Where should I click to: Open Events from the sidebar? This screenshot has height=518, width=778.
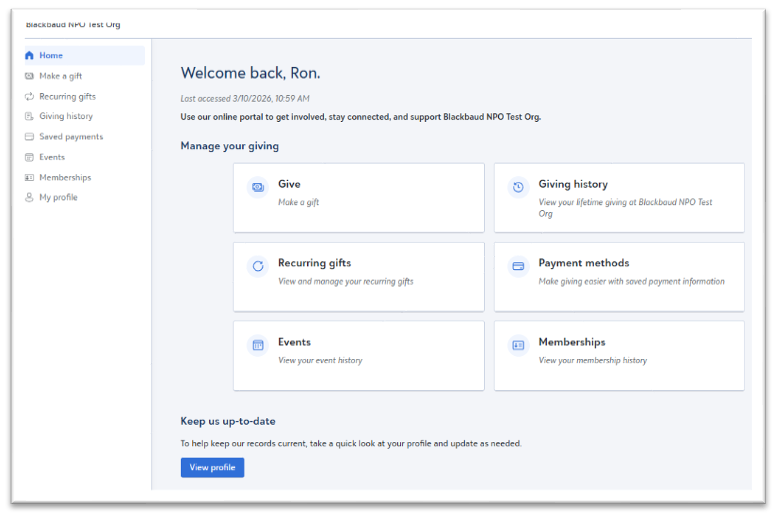click(52, 157)
